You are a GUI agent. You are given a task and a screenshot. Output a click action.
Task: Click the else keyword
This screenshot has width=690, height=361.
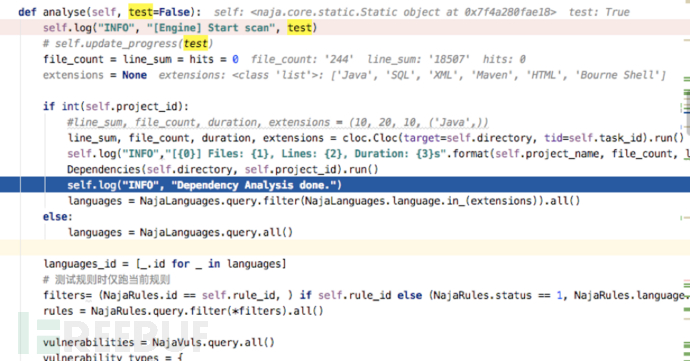57,217
